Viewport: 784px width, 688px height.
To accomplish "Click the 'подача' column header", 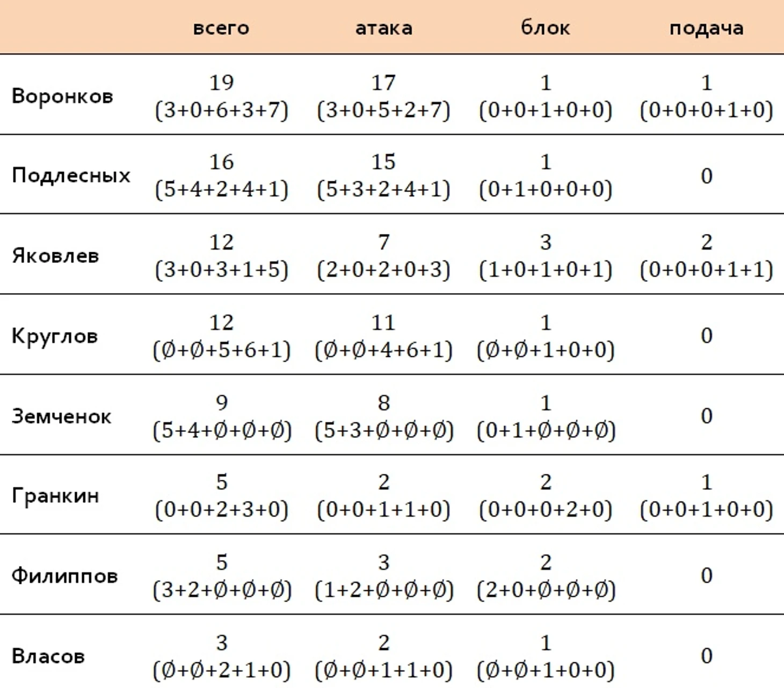I will [x=706, y=28].
